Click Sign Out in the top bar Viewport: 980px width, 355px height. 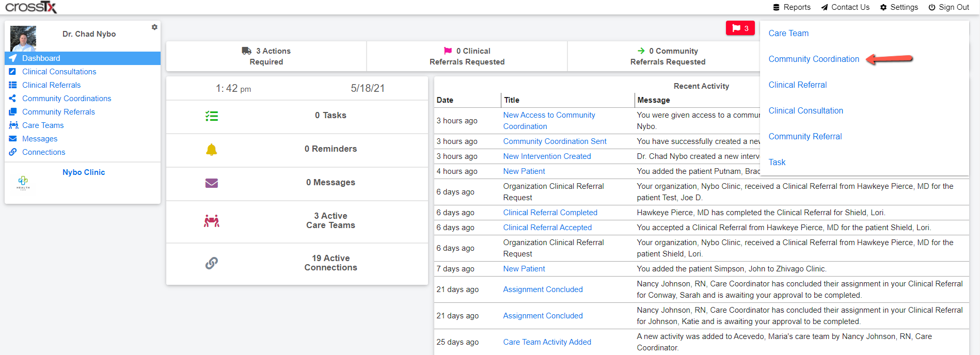point(949,7)
